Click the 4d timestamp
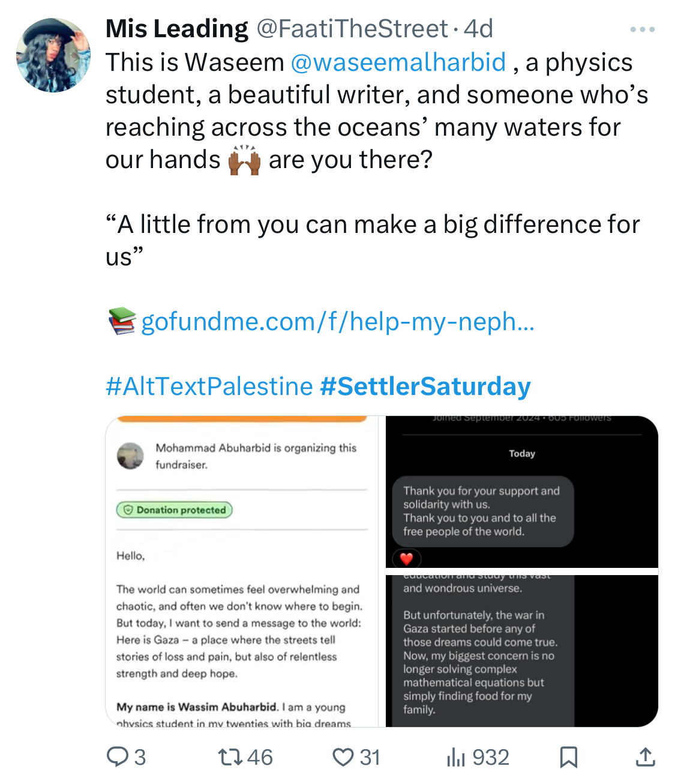Image resolution: width=675 pixels, height=784 pixels. tap(479, 29)
